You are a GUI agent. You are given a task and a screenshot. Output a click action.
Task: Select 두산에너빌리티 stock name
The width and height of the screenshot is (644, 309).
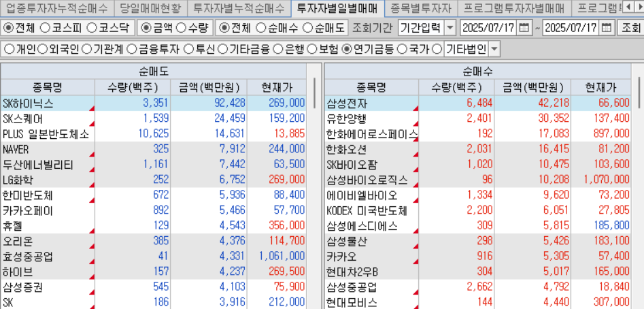(x=38, y=165)
